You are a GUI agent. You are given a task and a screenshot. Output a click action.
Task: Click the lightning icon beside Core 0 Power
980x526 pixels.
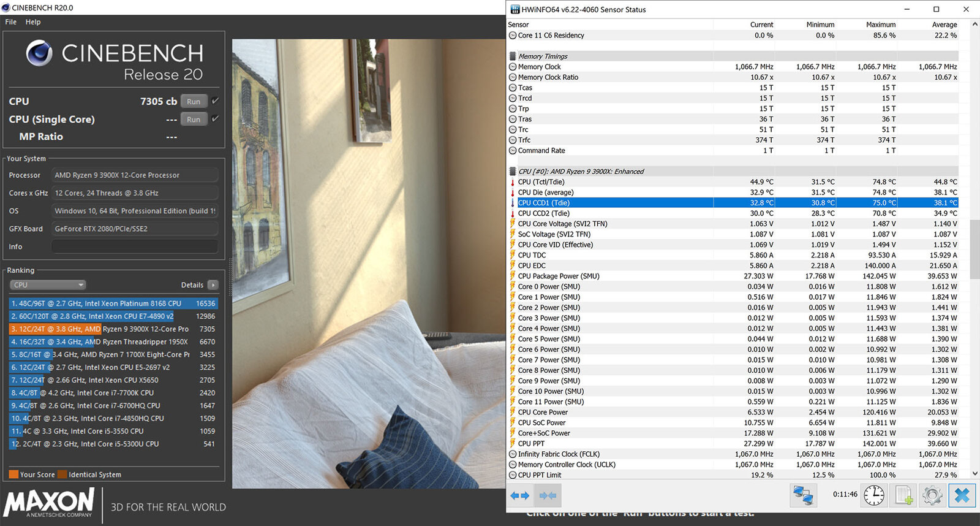coord(513,286)
